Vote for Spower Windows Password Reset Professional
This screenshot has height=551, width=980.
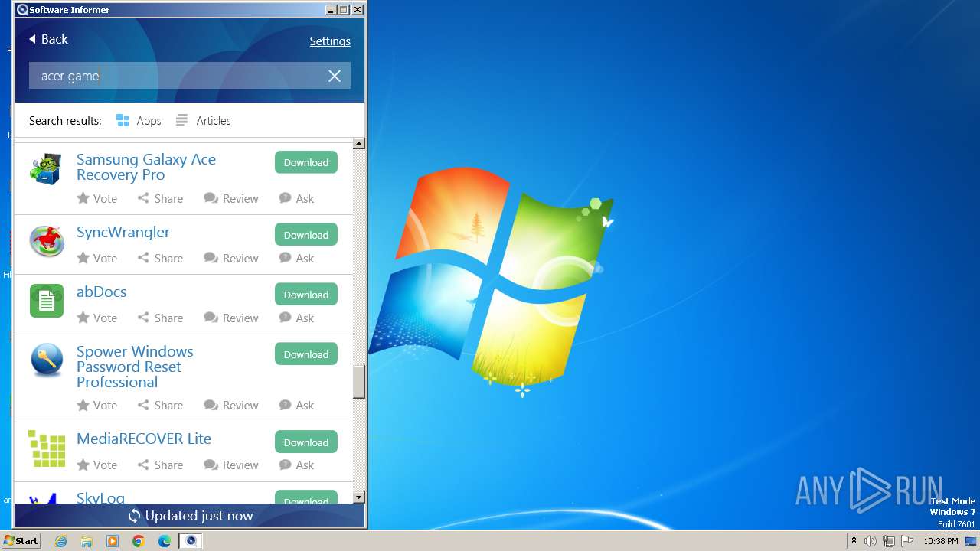point(97,405)
